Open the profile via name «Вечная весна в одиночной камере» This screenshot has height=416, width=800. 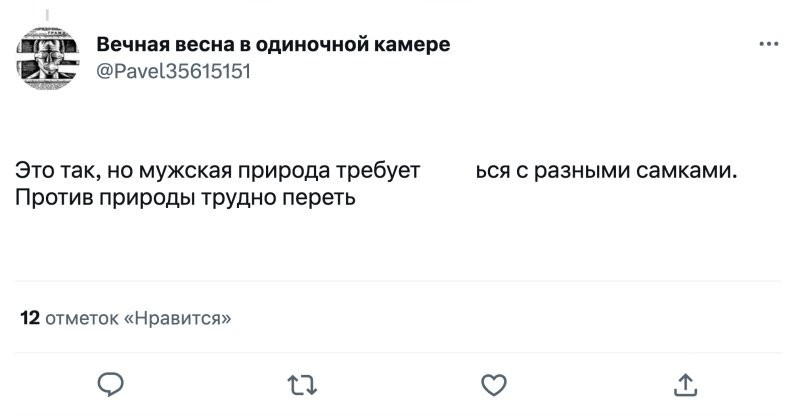click(x=273, y=45)
